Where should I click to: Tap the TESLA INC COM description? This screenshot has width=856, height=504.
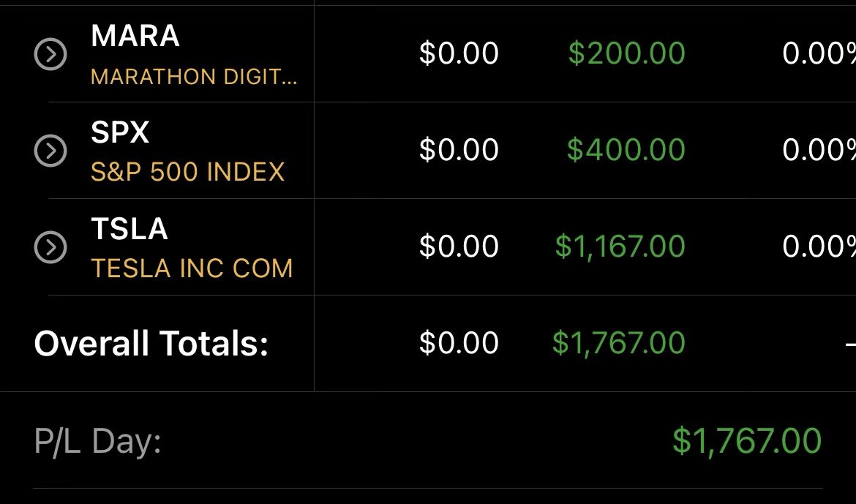coord(192,268)
